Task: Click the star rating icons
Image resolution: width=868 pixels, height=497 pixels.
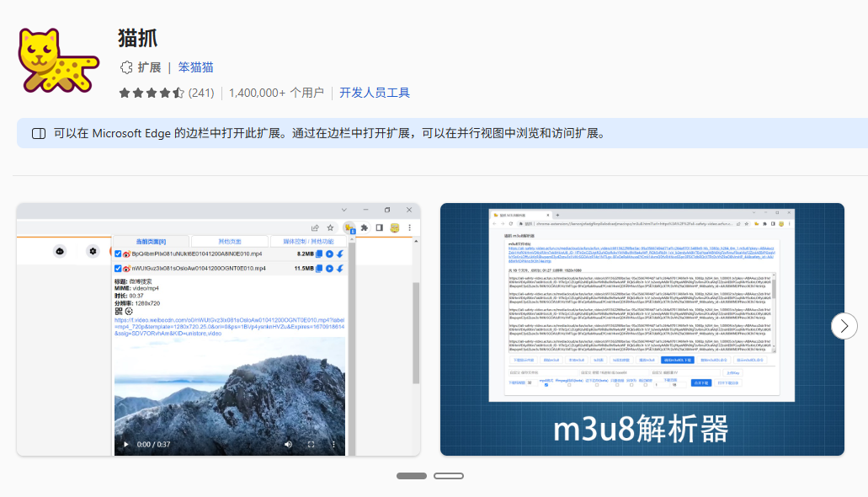Action: click(152, 93)
